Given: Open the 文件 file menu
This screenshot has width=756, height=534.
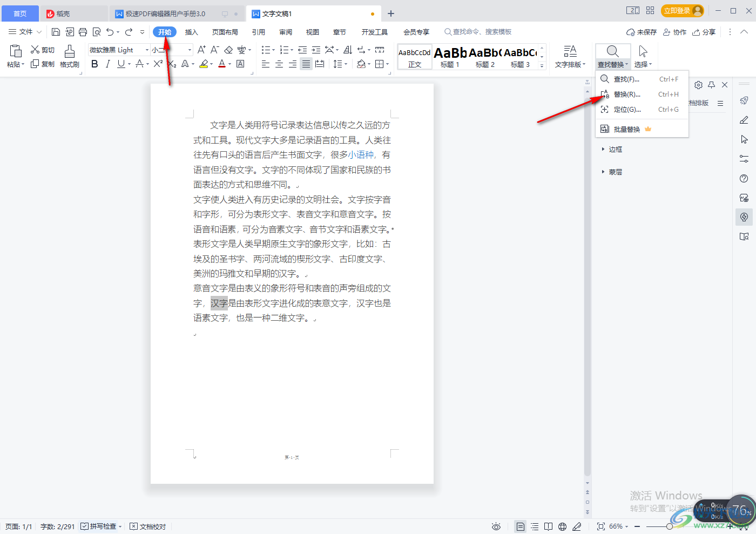Looking at the screenshot, I should 25,32.
